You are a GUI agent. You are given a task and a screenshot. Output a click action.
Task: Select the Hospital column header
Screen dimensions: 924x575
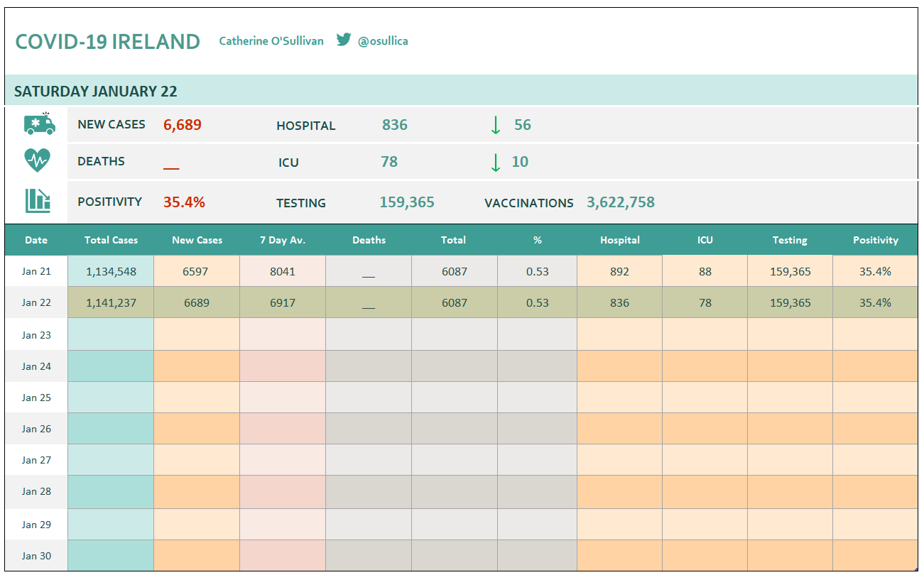(x=619, y=240)
